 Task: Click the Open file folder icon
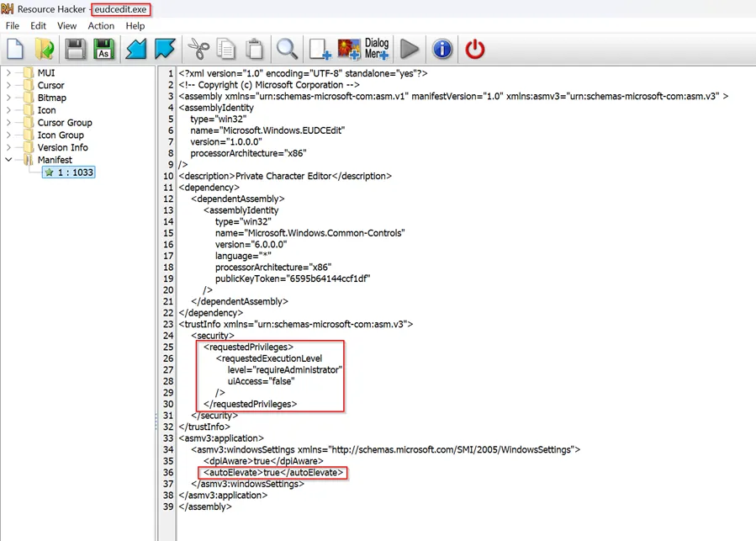[45, 50]
